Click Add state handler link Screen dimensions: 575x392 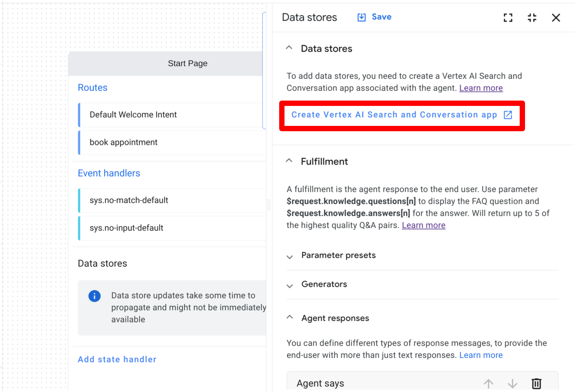tap(117, 359)
